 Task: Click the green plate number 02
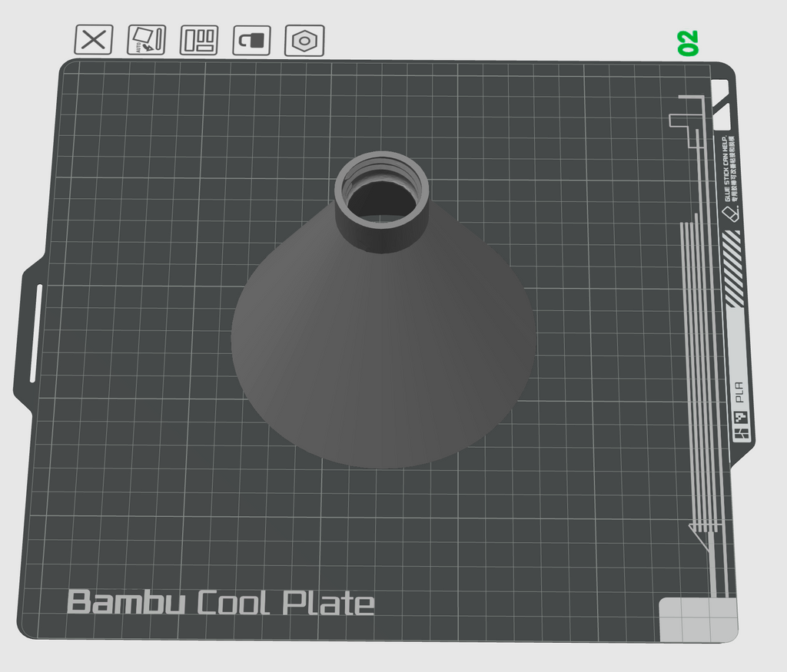688,43
